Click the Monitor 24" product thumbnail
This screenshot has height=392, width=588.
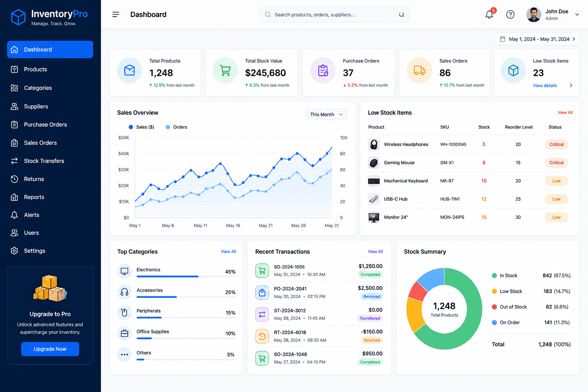[374, 217]
